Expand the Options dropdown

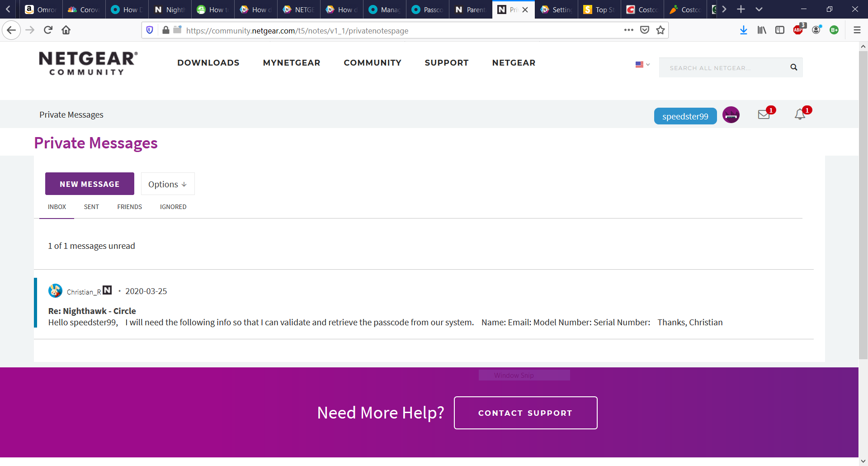[168, 184]
